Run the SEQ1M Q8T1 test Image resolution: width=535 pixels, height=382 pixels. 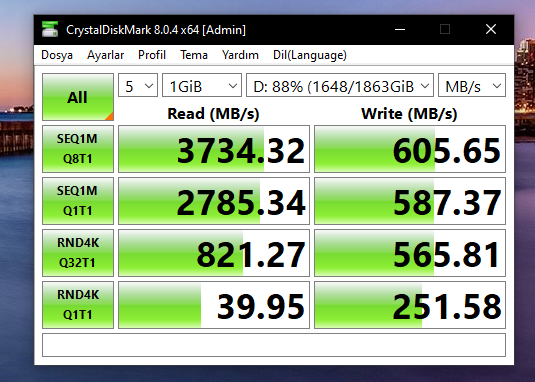[x=78, y=149]
